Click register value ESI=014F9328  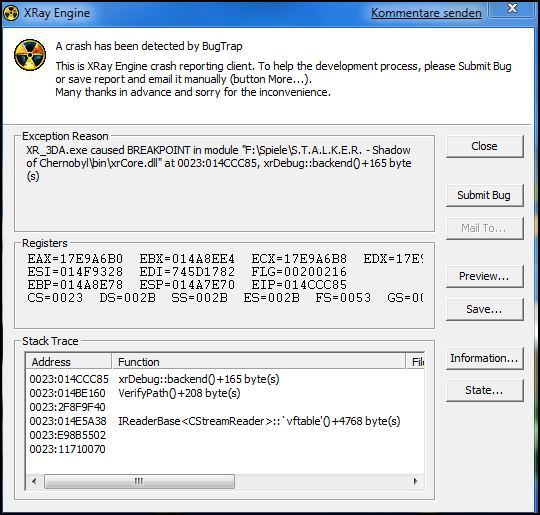coord(75,272)
